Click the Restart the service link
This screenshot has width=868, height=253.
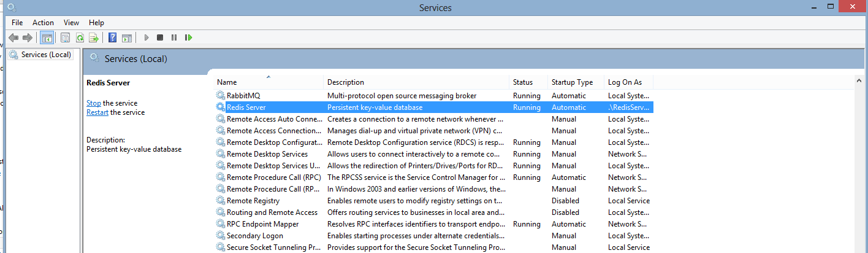click(97, 112)
